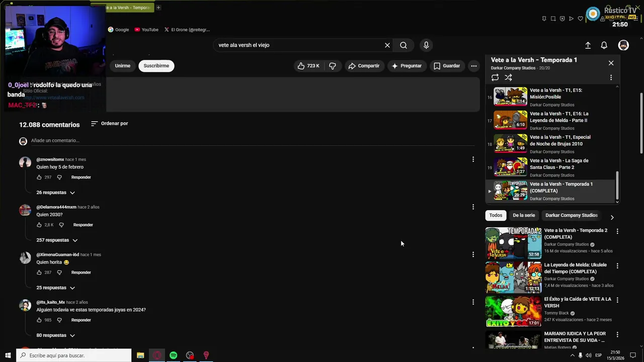Click the Opera snapshot icon in toolbar
The height and width of the screenshot is (362, 644).
click(x=553, y=19)
